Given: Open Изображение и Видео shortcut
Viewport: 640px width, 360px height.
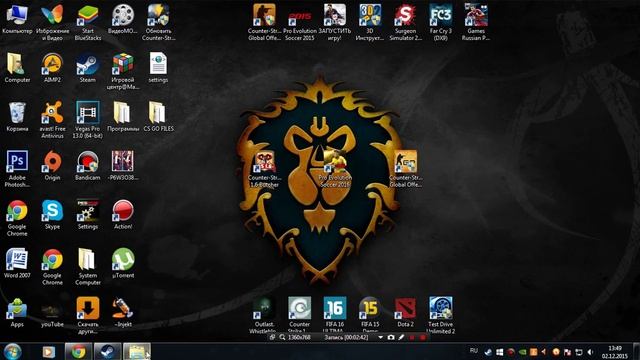Looking at the screenshot, I should (x=52, y=22).
